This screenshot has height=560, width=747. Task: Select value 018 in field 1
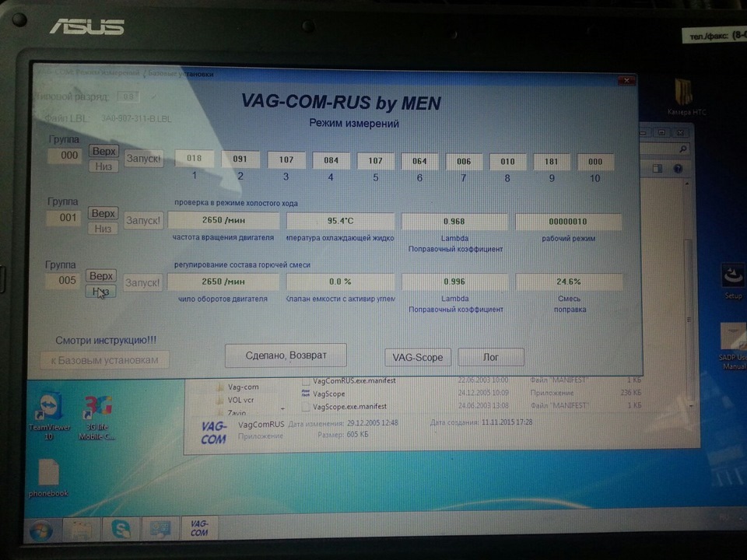194,158
